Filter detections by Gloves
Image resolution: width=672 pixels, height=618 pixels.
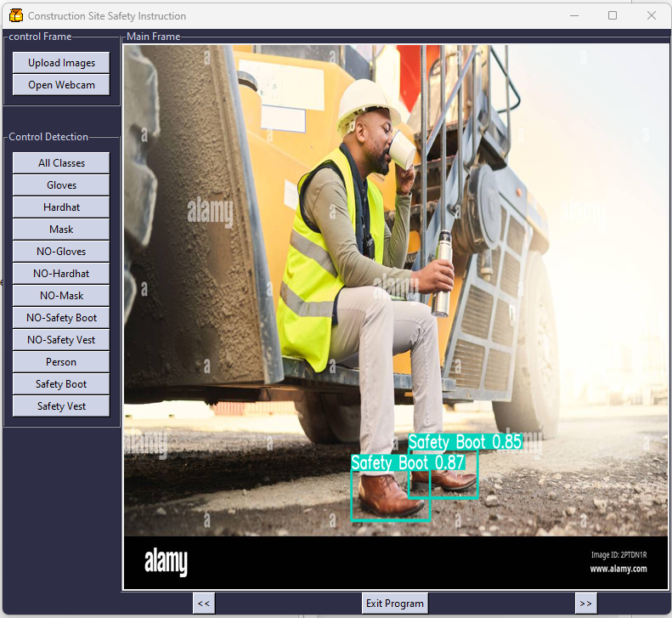(61, 185)
